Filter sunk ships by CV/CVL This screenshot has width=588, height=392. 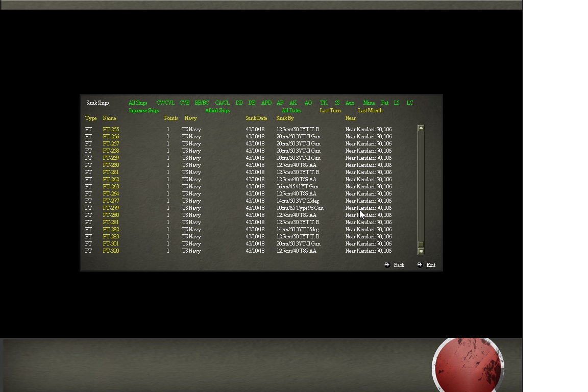(x=165, y=103)
